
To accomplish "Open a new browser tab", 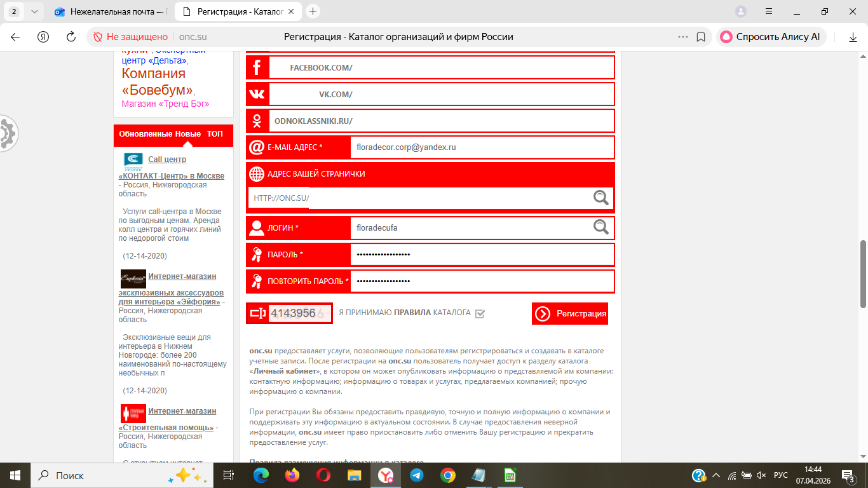I will pos(313,11).
